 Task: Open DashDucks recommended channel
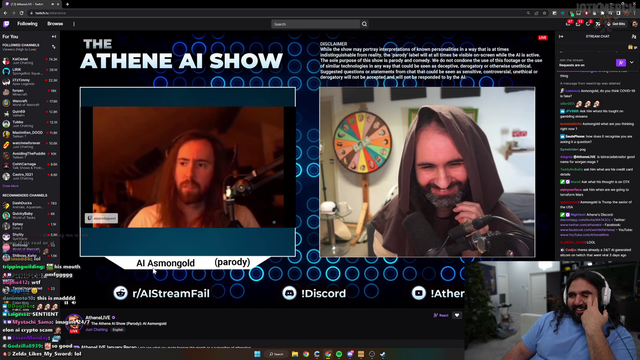pyautogui.click(x=29, y=205)
